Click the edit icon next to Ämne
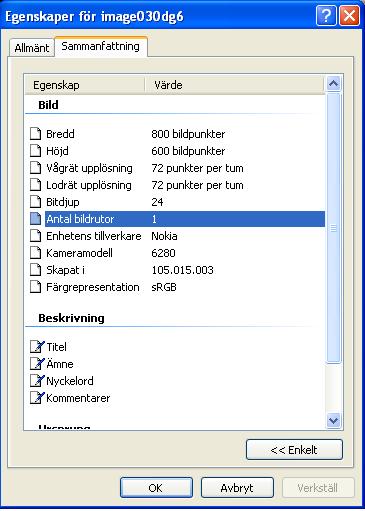The height and width of the screenshot is (511, 365). 37,364
